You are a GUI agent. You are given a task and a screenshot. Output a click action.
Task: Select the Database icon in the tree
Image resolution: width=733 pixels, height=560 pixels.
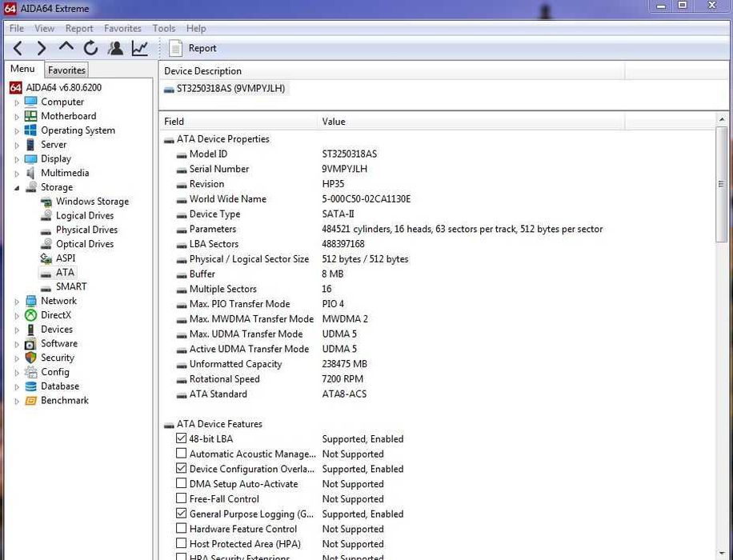(x=31, y=386)
